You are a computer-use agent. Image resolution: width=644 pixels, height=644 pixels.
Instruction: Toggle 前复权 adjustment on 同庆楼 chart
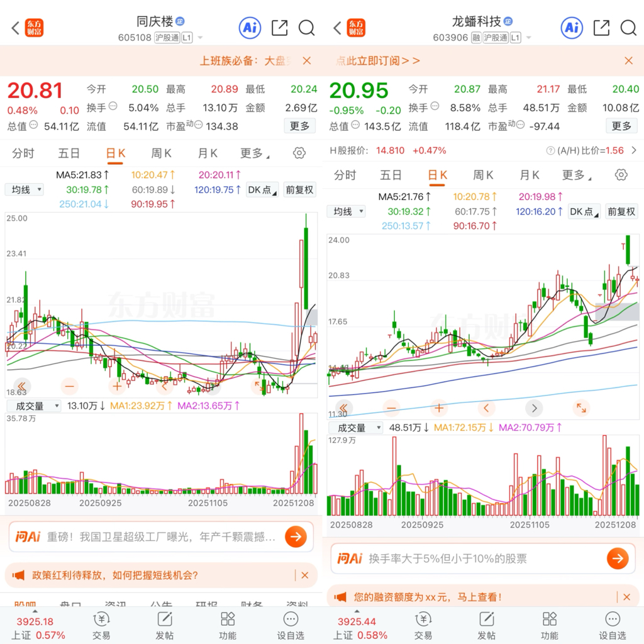(299, 190)
